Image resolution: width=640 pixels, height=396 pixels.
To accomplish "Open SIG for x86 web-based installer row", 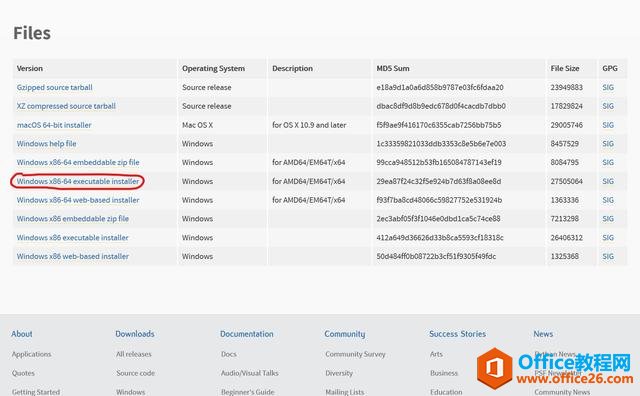I will click(608, 256).
